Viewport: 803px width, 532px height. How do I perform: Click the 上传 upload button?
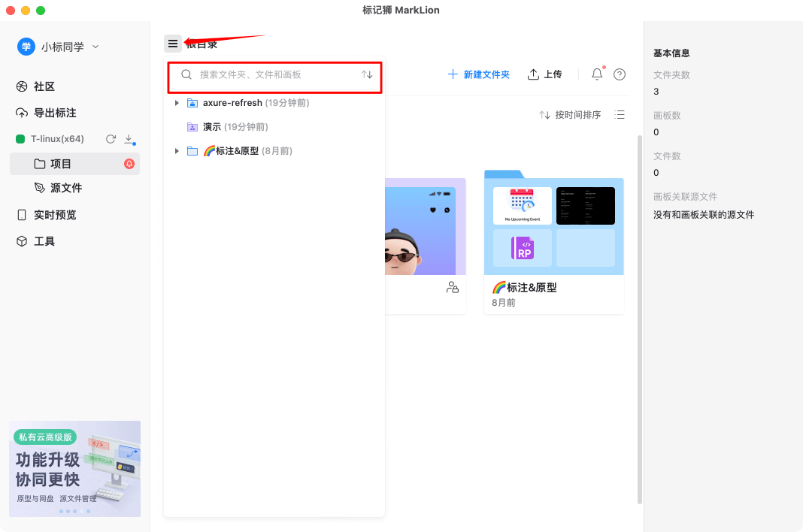coord(545,74)
